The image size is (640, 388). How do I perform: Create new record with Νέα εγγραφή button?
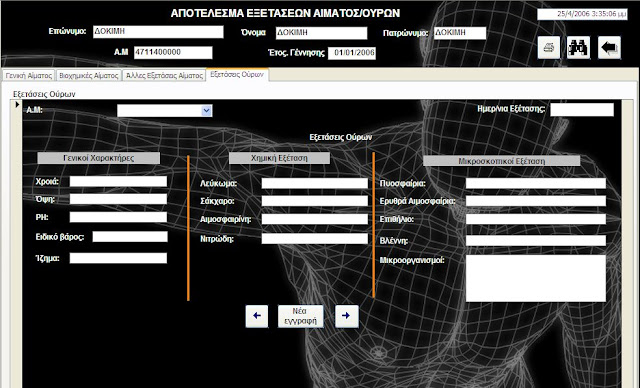(x=300, y=316)
